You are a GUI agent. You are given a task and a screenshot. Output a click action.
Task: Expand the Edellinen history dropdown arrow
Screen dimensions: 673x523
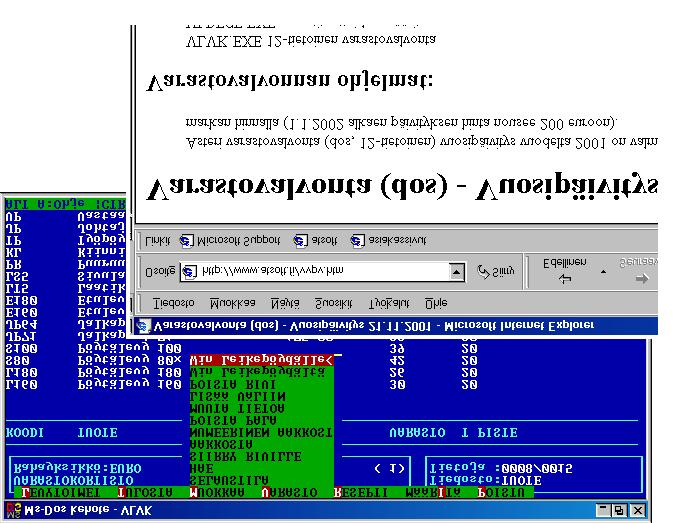pos(603,272)
